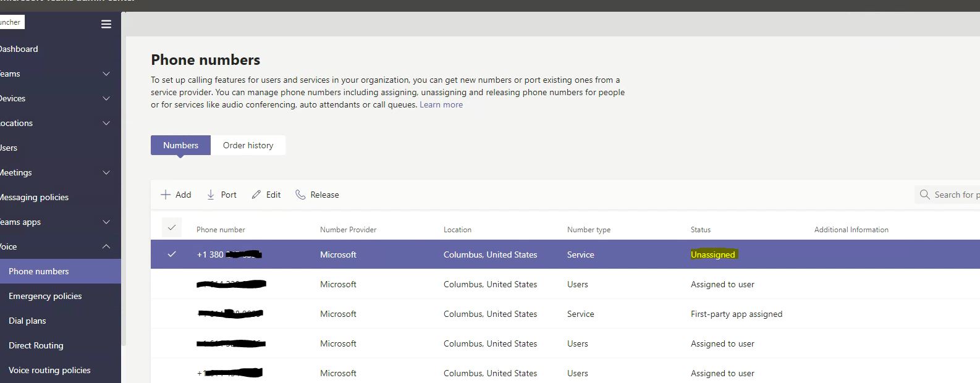
Task: Expand the Locations sidebar section chevron
Action: [x=106, y=123]
